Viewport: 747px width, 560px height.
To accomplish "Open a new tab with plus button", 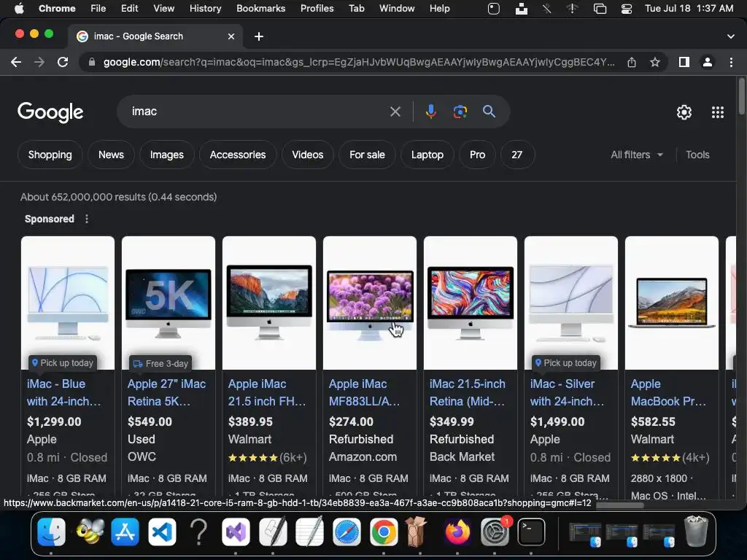I will [x=259, y=36].
